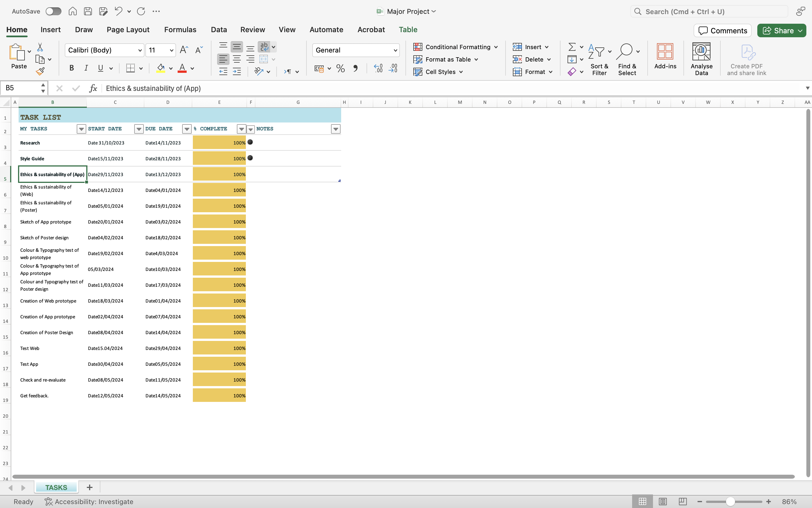The width and height of the screenshot is (812, 508).
Task: Click Analyse Data
Action: (701, 60)
